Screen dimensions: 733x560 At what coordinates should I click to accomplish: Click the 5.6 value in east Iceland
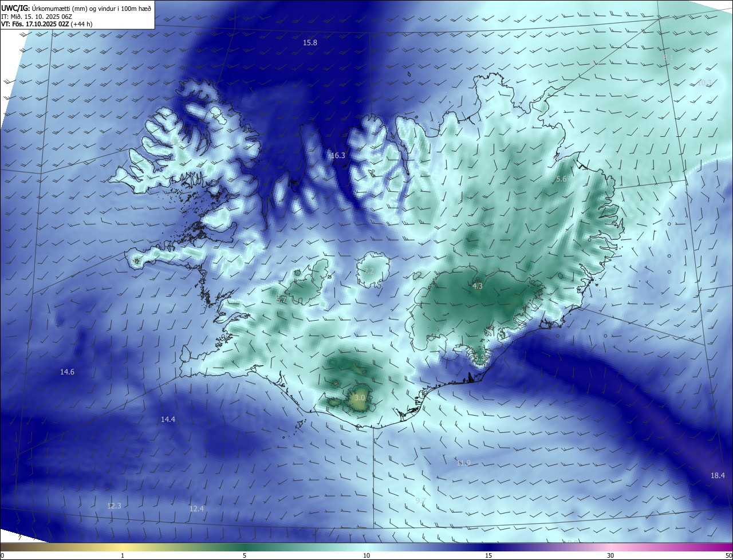click(x=561, y=179)
